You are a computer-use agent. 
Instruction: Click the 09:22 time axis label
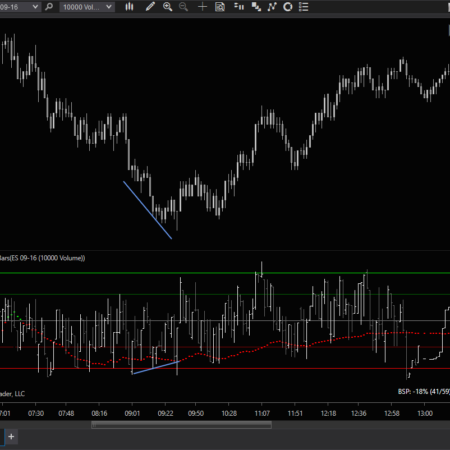pos(166,413)
